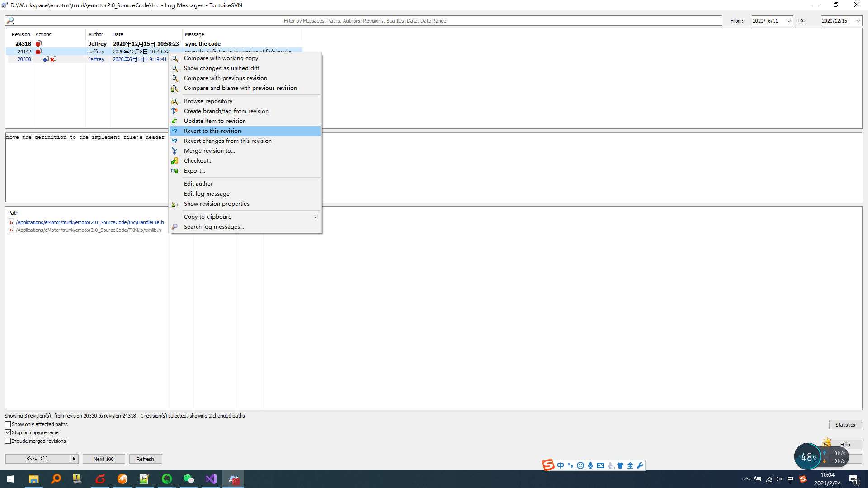
Task: Click the Refresh button
Action: (x=145, y=458)
